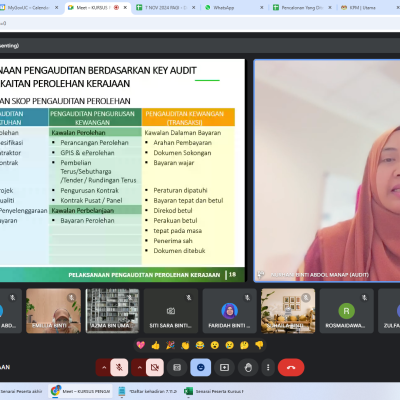This screenshot has height=400, width=400.
Task: Send the heart emoji reaction
Action: 141,345
